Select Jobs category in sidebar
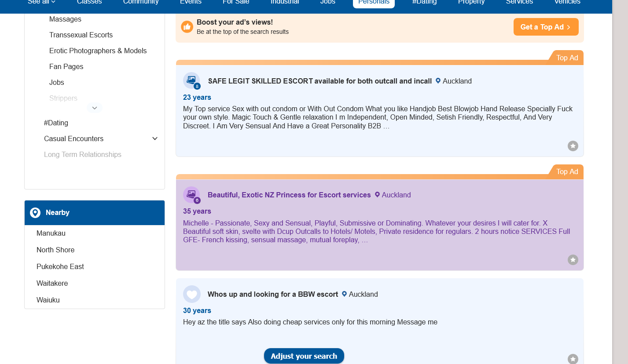Image resolution: width=628 pixels, height=364 pixels. (x=56, y=82)
